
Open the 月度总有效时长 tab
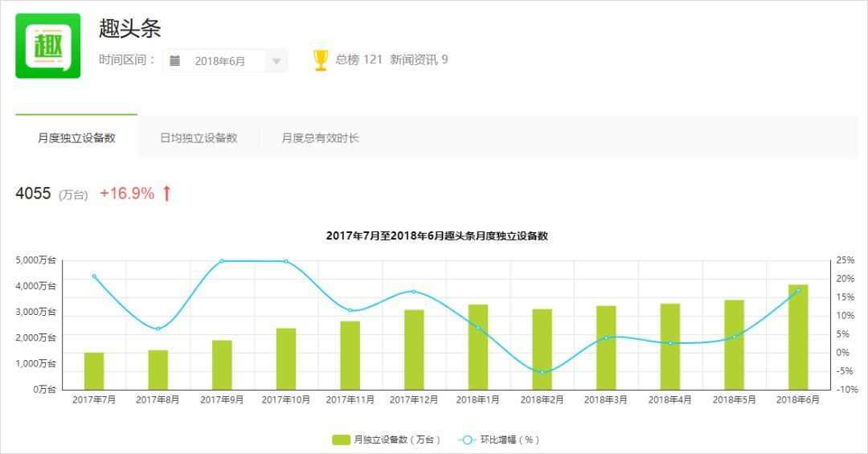click(x=320, y=138)
